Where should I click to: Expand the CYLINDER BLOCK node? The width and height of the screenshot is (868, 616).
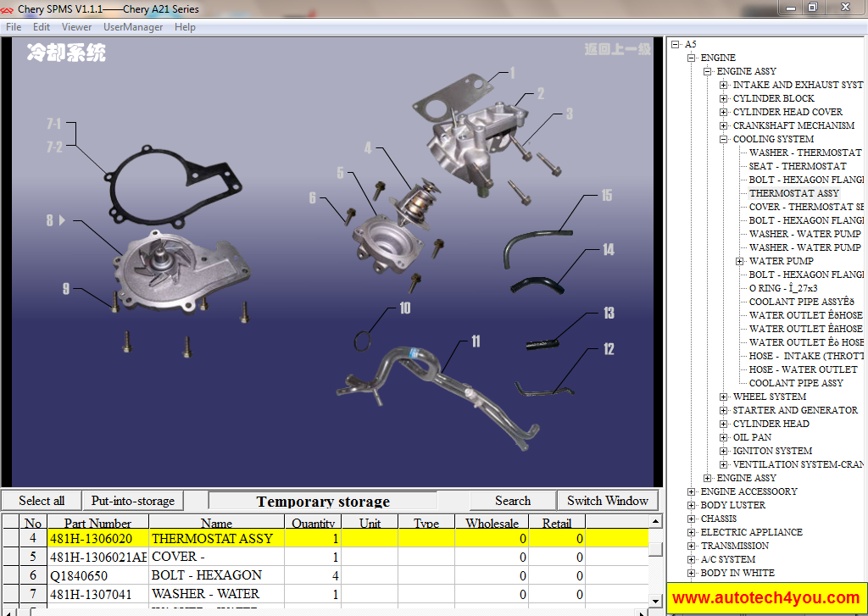723,98
